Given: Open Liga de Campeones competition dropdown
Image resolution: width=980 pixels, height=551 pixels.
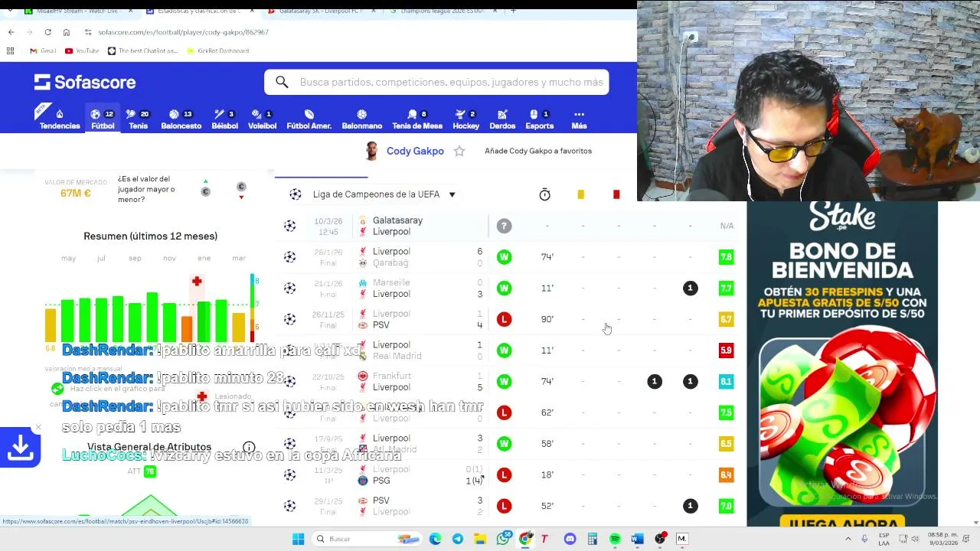Looking at the screenshot, I should coord(384,194).
